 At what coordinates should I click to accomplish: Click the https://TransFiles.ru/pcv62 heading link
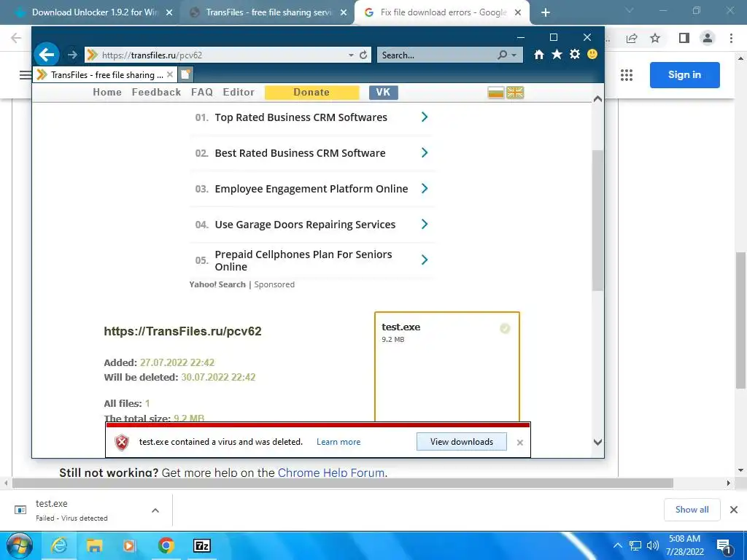[182, 332]
